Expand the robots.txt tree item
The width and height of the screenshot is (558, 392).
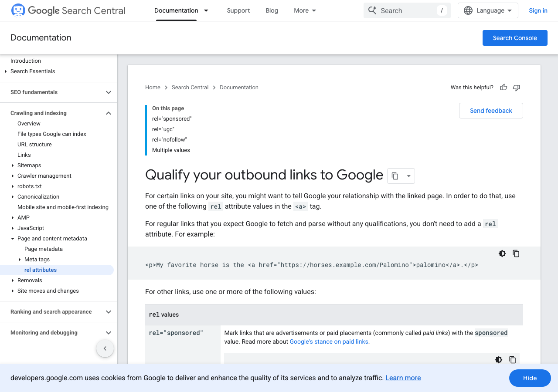click(x=12, y=186)
